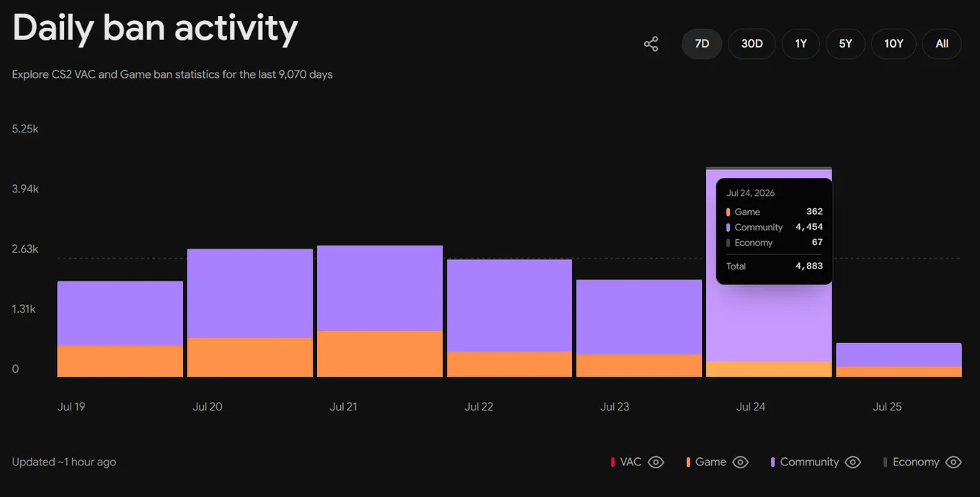Click the tooltip Game value 362

[814, 212]
